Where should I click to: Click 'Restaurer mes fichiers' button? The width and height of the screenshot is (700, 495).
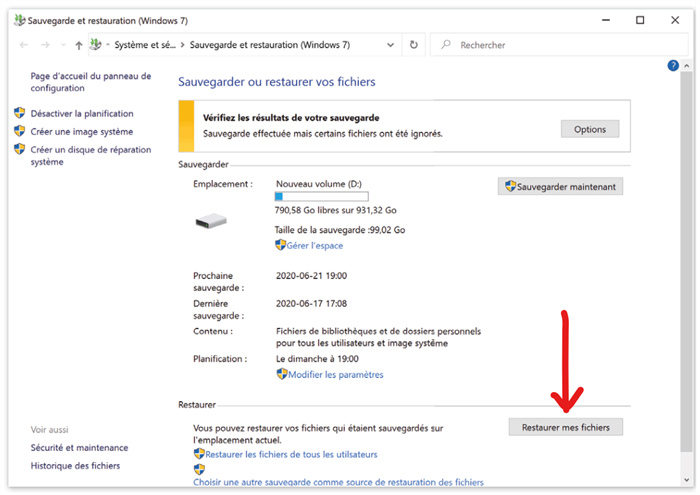pos(566,427)
